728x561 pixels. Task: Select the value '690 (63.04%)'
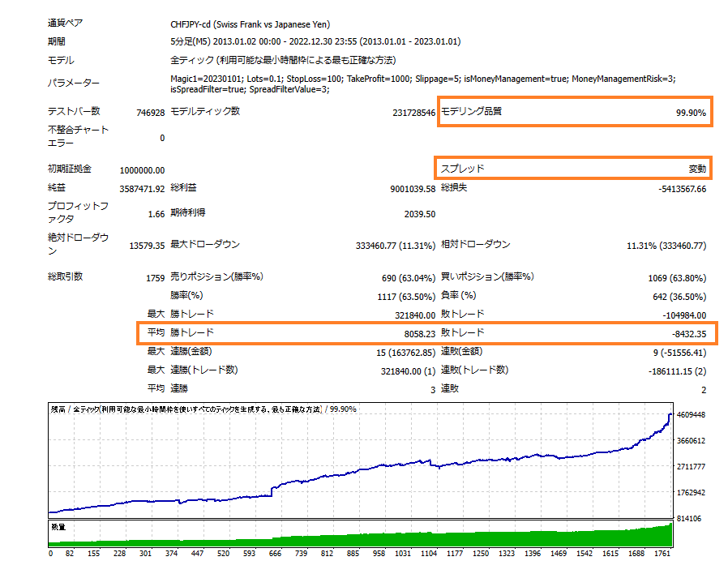coord(409,278)
